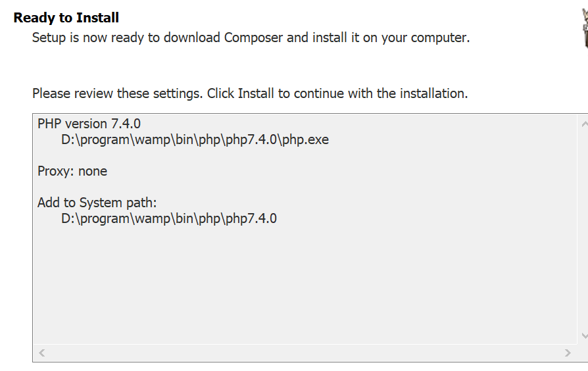Select the 'PHP version 7.4.0' line
The width and height of the screenshot is (588, 371).
tap(89, 124)
